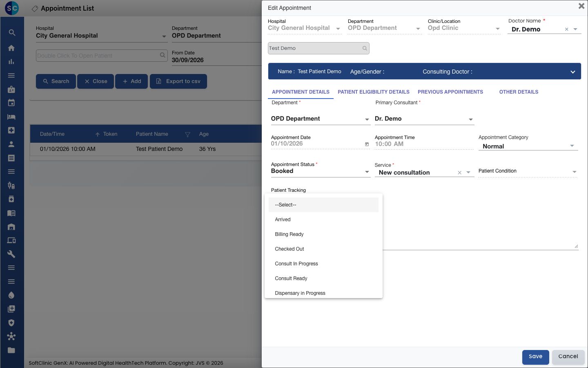This screenshot has height=368, width=588.
Task: Open the devices sidebar icon
Action: [x=11, y=240]
